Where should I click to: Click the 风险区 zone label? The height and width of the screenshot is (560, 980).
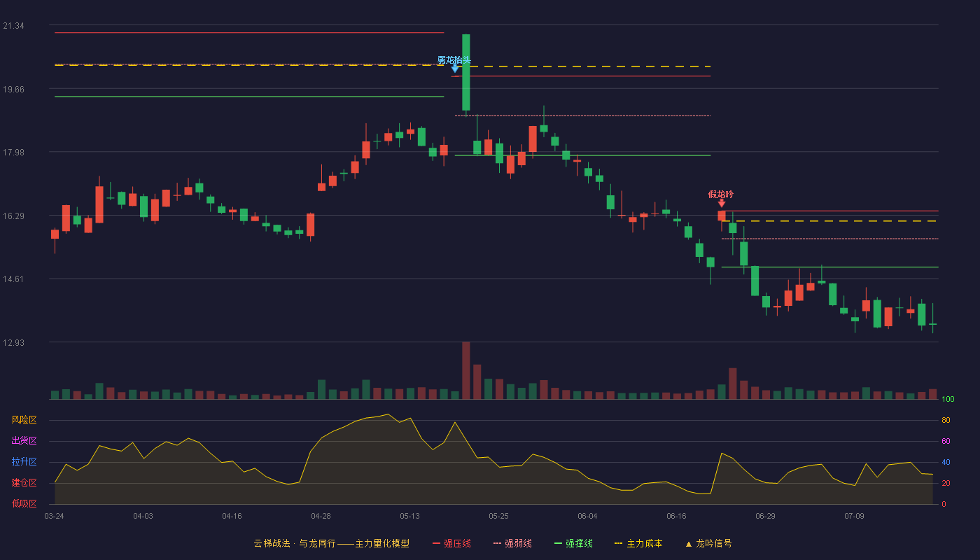pyautogui.click(x=24, y=420)
